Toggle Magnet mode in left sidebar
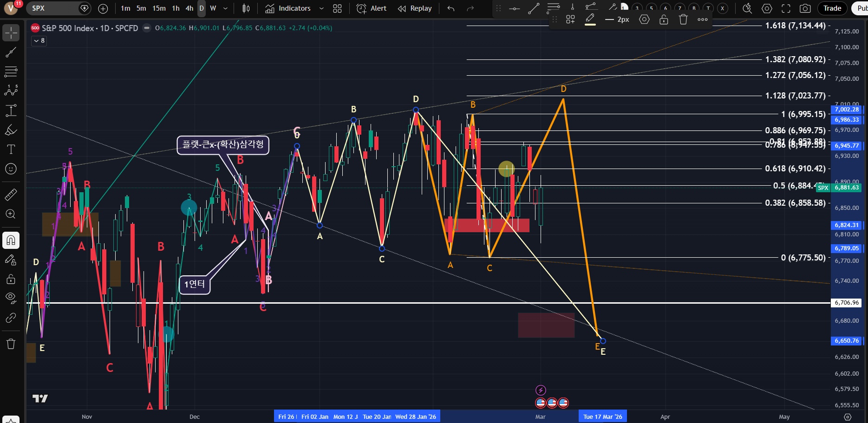This screenshot has width=868, height=423. pyautogui.click(x=11, y=240)
